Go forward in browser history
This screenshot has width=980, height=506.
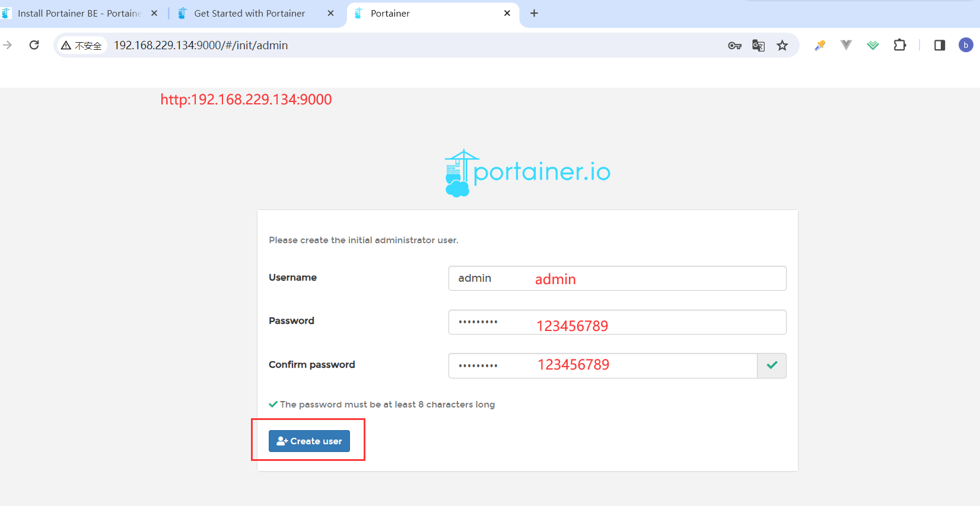[x=7, y=45]
